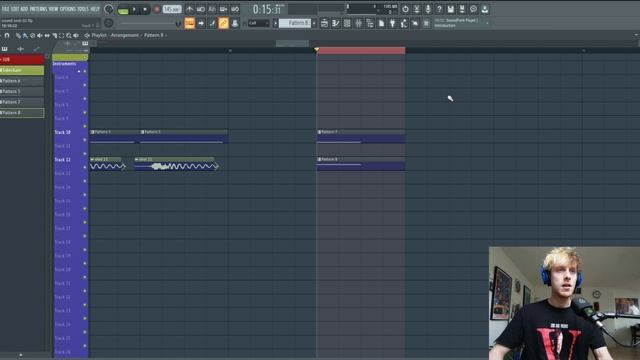Image resolution: width=640 pixels, height=360 pixels.
Task: Open the HELP menu
Action: pos(95,9)
